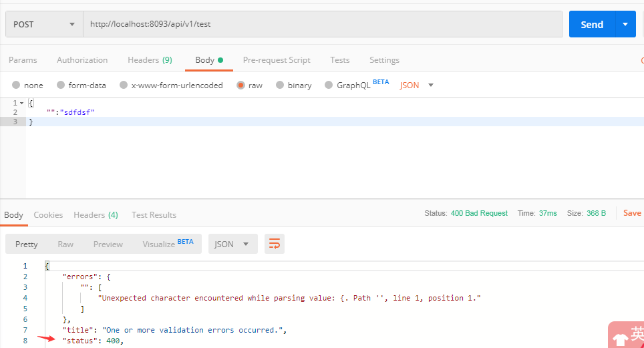The width and height of the screenshot is (644, 348).
Task: Open the Authorization tab
Action: coord(82,60)
